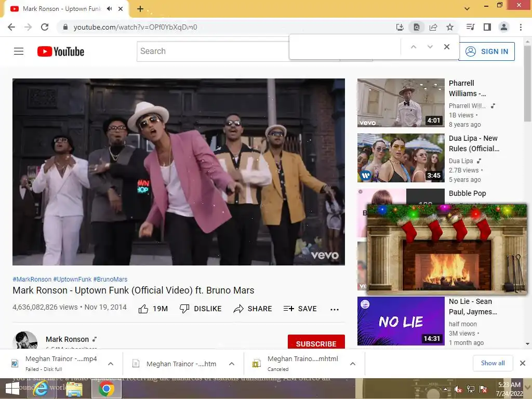Go to the YouTube home logo

61,51
